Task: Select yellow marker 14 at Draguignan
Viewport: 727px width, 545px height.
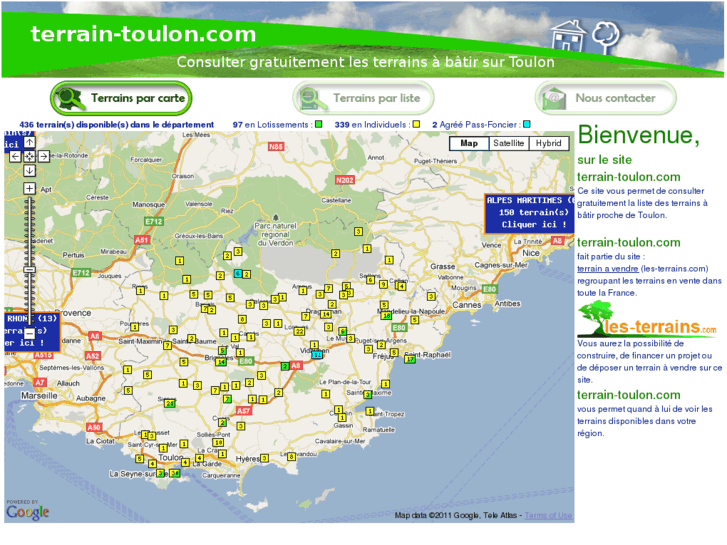Action: tap(326, 314)
